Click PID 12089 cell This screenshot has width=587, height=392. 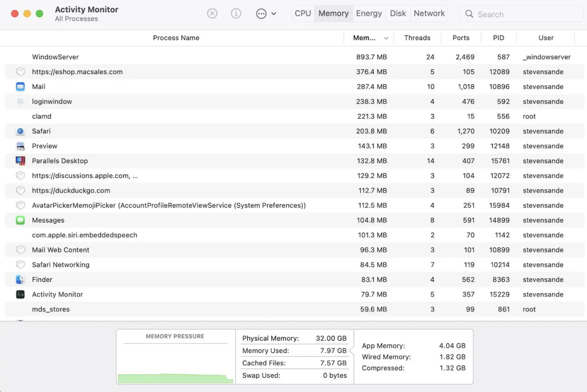499,72
